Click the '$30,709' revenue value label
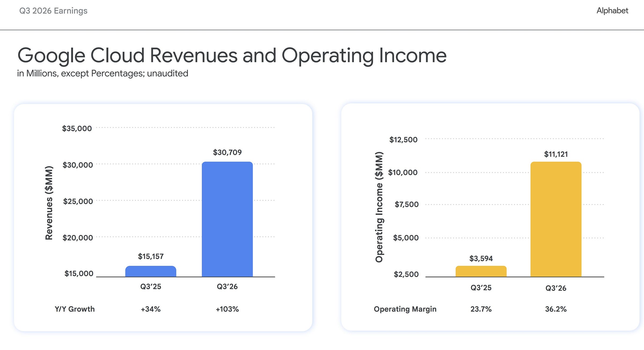This screenshot has width=644, height=350. [227, 152]
